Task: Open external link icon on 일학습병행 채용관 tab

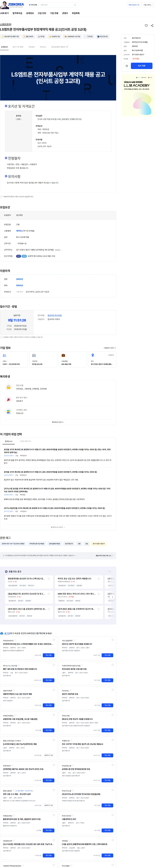Action: pyautogui.click(x=67, y=47)
